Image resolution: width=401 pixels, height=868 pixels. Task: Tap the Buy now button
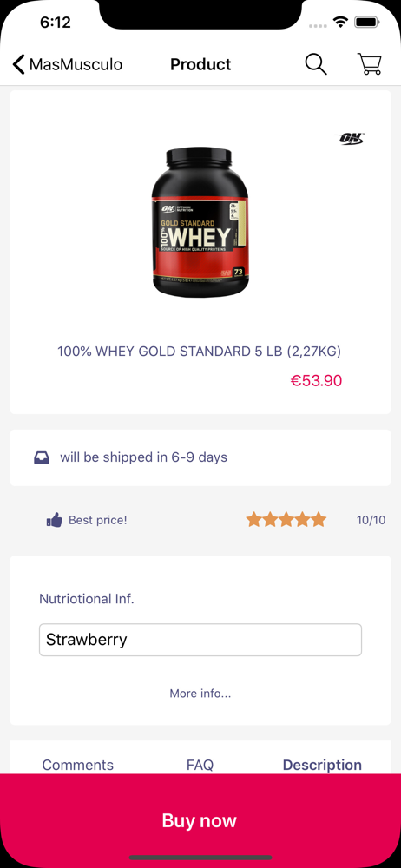200,820
